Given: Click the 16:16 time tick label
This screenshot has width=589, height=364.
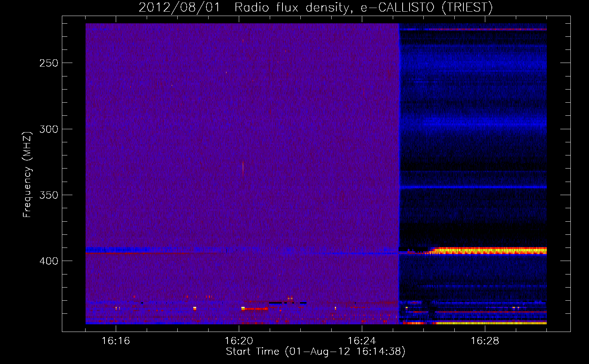Looking at the screenshot, I should (116, 341).
